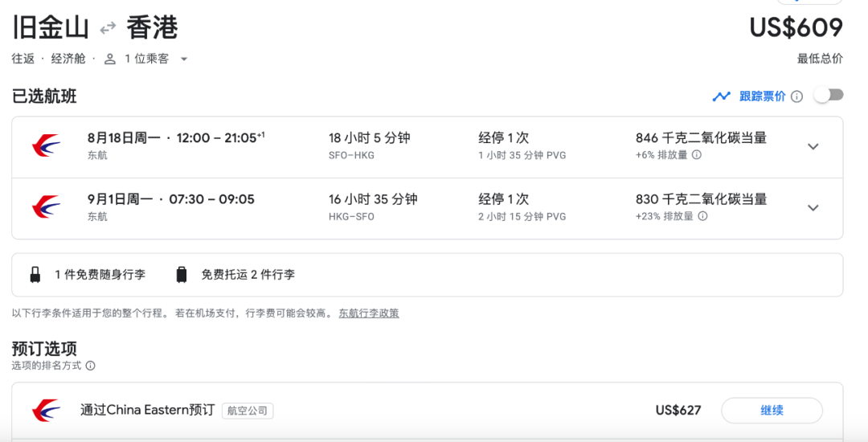
Task: Click the info icon beside 跟踪票价
Action: [x=796, y=96]
